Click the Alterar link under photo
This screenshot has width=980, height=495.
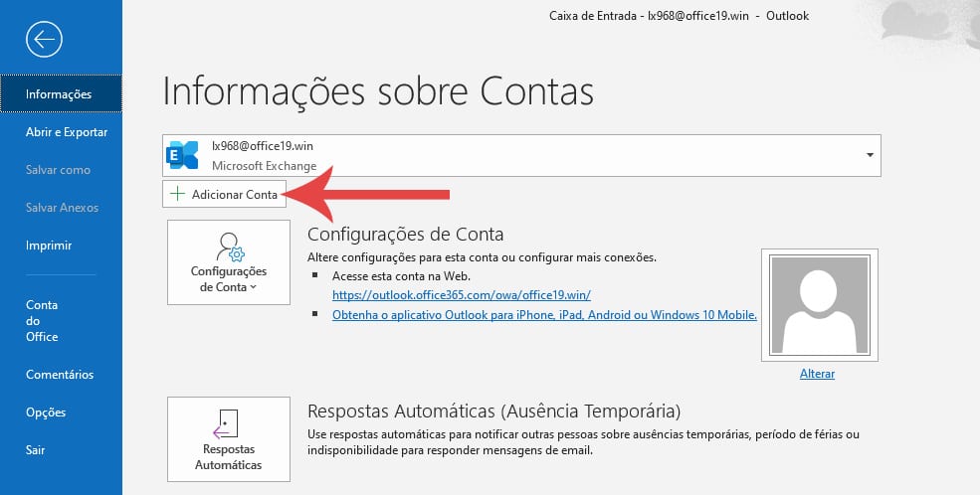pyautogui.click(x=817, y=374)
